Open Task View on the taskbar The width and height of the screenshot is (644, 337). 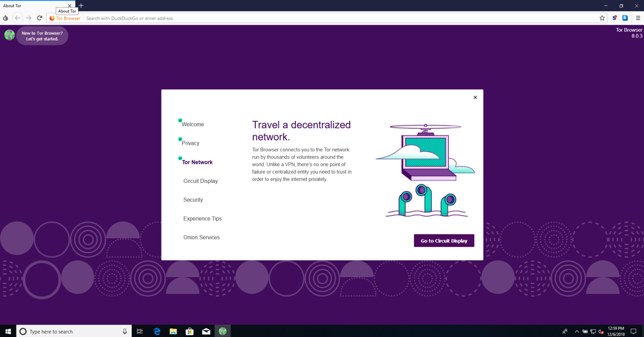tap(140, 331)
